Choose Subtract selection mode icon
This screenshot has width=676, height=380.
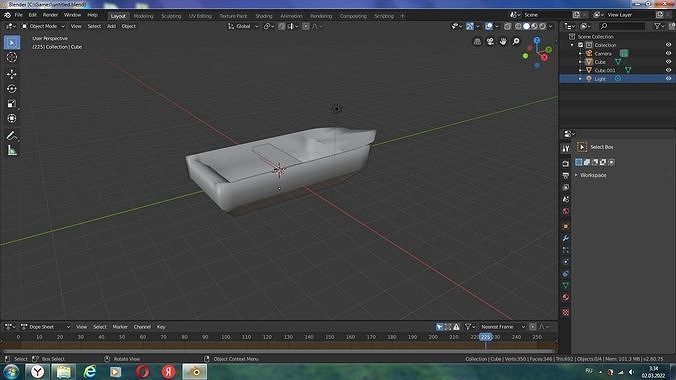pos(595,162)
